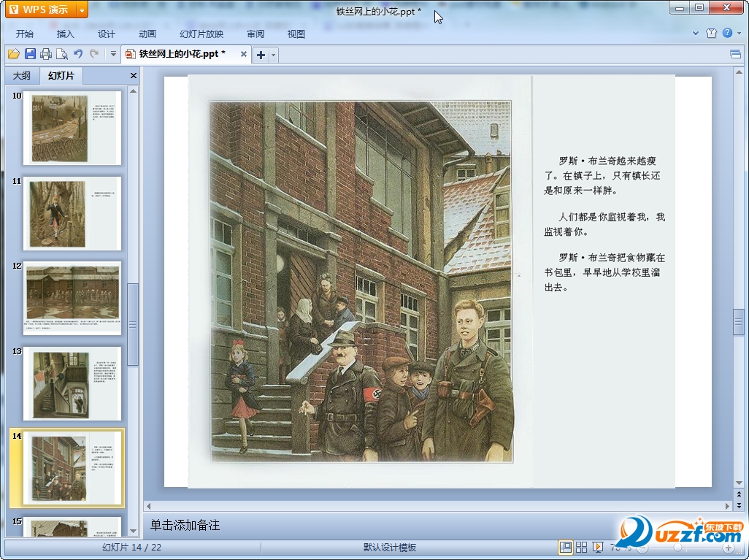
Task: Click the paragraph 人们都是你监视着我
Action: click(x=604, y=224)
